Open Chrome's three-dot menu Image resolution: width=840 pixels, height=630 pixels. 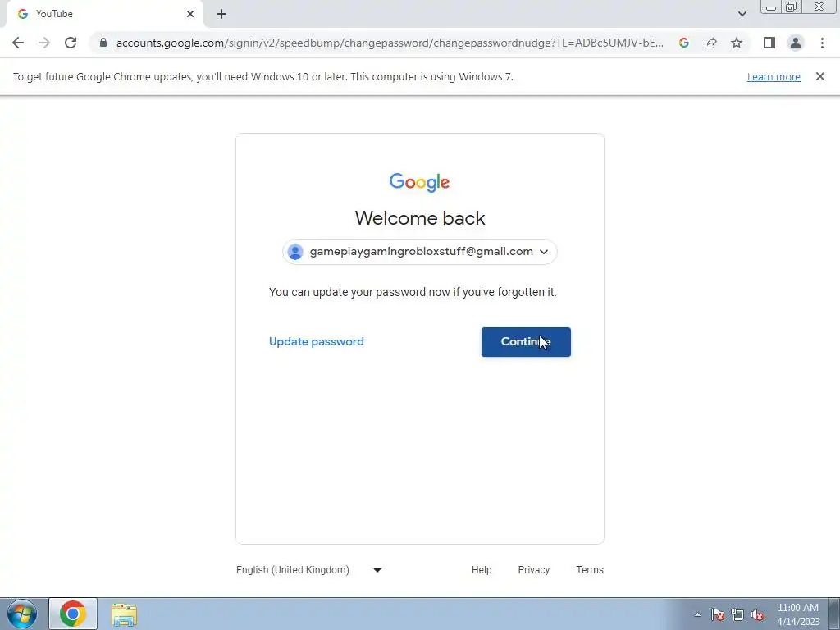822,43
